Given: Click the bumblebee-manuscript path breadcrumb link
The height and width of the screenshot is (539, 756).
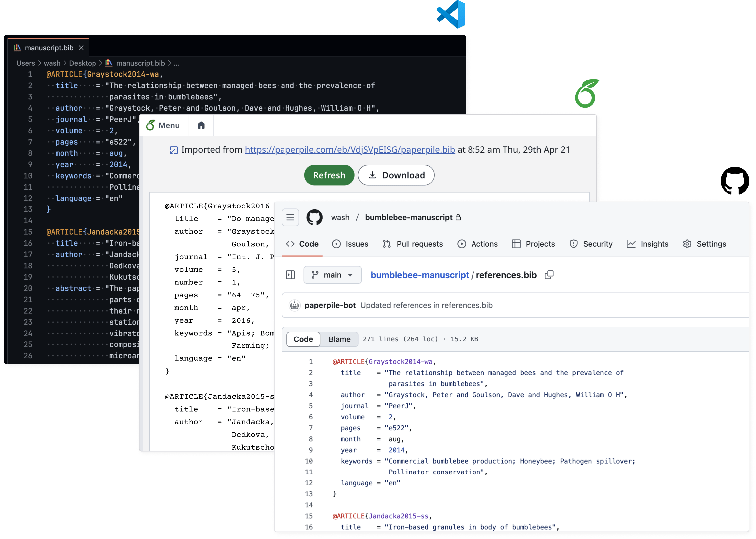Looking at the screenshot, I should tap(419, 275).
